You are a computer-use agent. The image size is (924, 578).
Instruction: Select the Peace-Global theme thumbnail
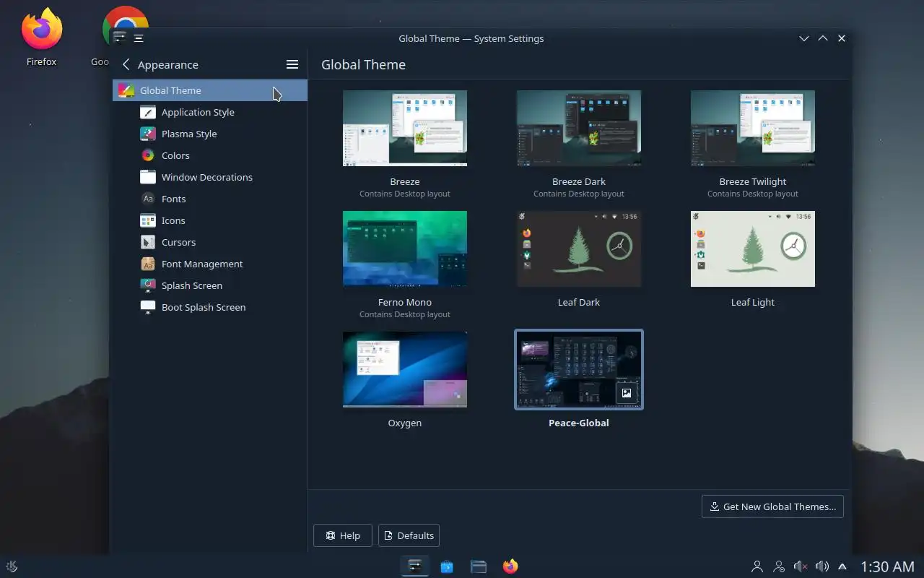[579, 369]
